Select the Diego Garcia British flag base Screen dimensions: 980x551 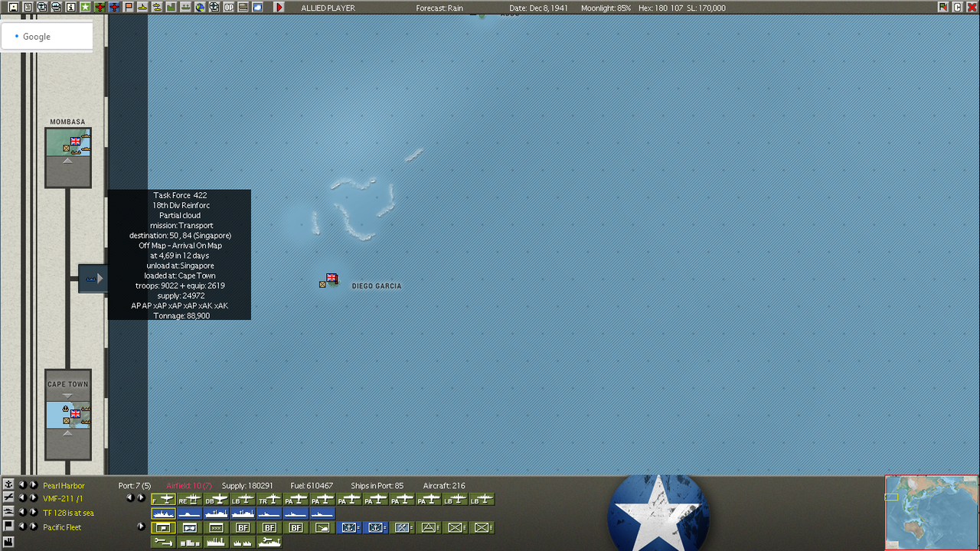click(x=332, y=279)
